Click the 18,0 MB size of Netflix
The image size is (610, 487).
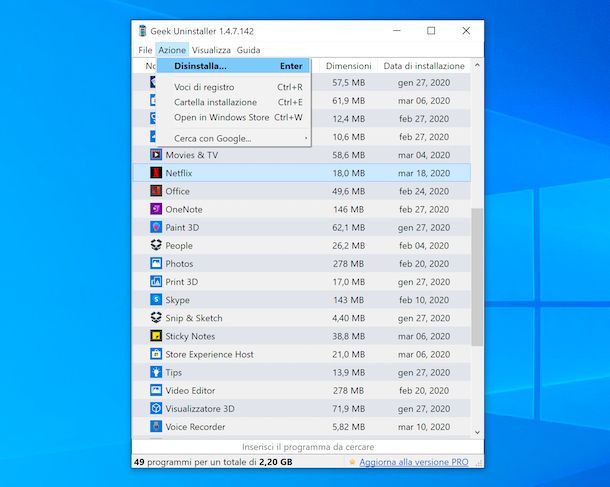click(x=349, y=173)
